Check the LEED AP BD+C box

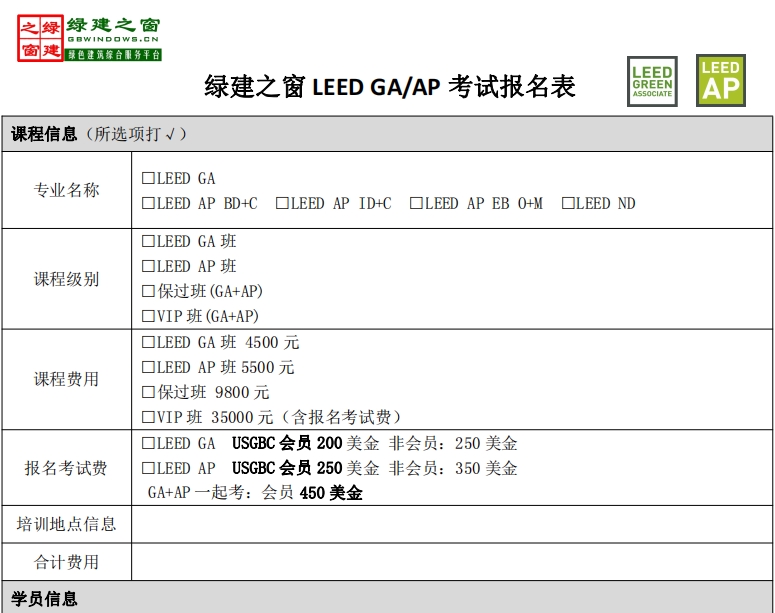coord(148,203)
